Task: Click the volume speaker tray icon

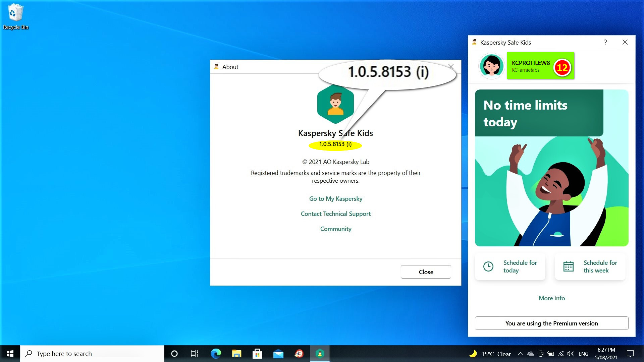Action: point(570,354)
